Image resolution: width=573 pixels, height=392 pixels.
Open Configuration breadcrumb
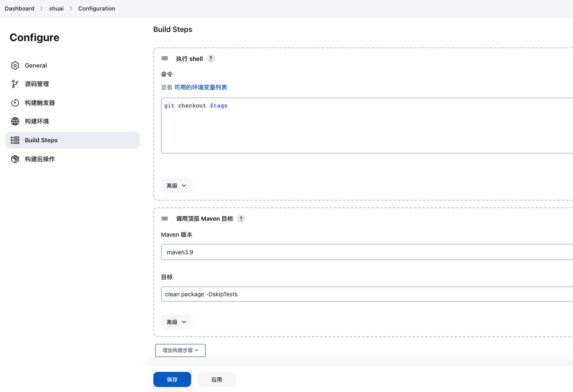coord(97,8)
